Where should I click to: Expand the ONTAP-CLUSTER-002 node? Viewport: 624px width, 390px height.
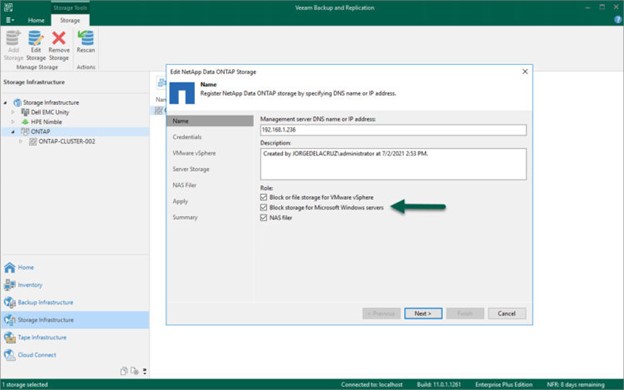(x=21, y=141)
